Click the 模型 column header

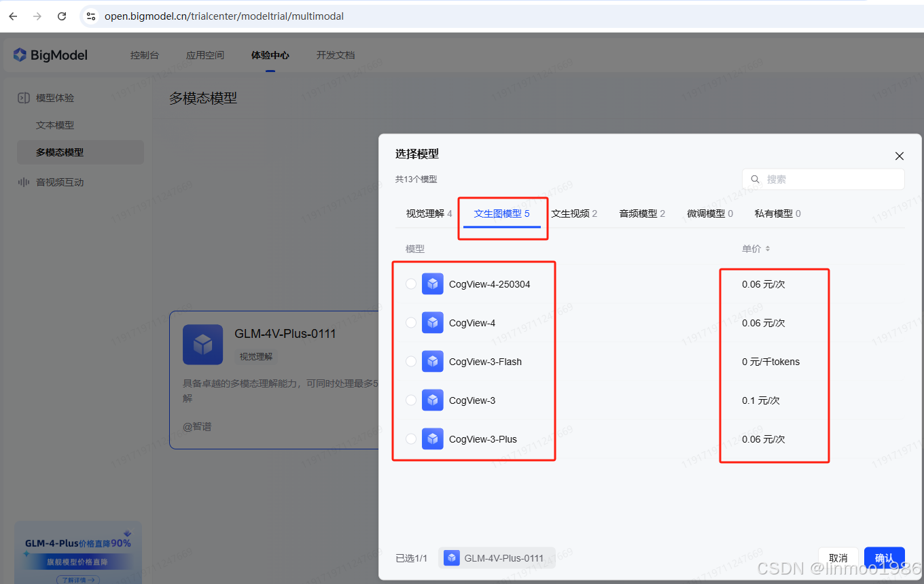click(x=415, y=249)
